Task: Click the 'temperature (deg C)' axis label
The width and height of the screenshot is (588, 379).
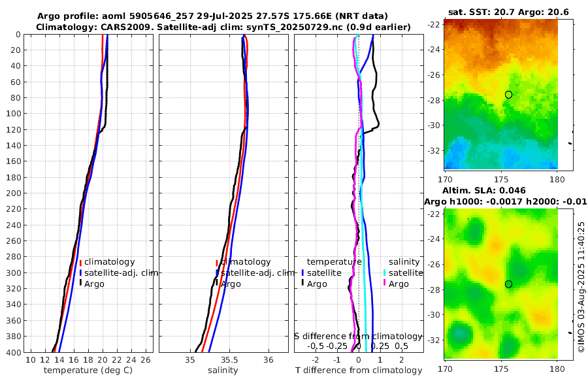Action: tap(88, 371)
